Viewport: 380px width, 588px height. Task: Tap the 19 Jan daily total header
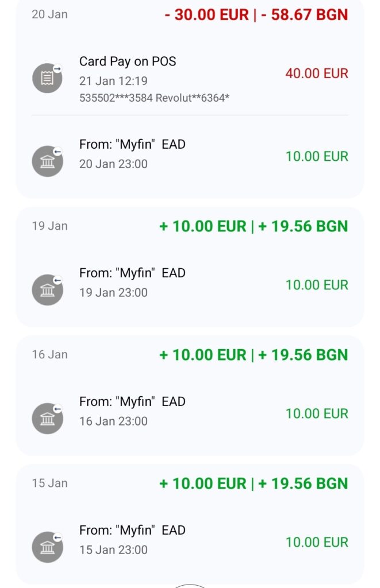(254, 226)
